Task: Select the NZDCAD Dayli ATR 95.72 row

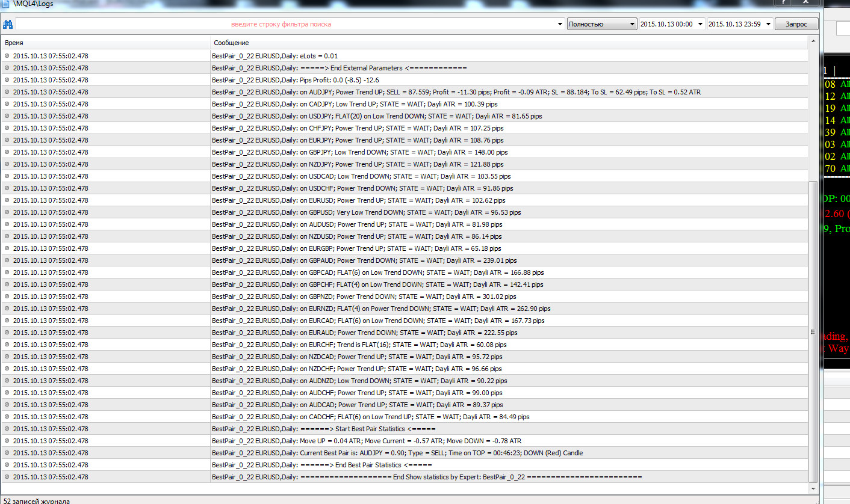Action: pos(405,357)
